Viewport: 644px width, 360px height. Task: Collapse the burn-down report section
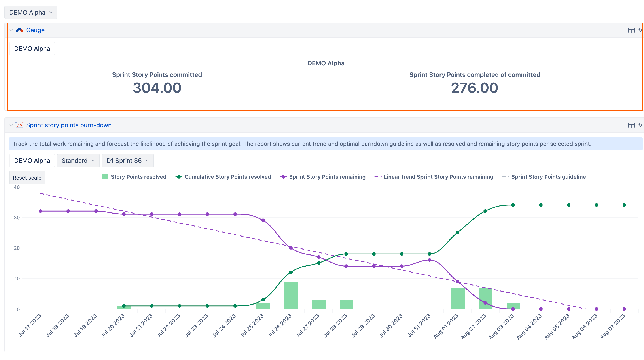point(11,125)
